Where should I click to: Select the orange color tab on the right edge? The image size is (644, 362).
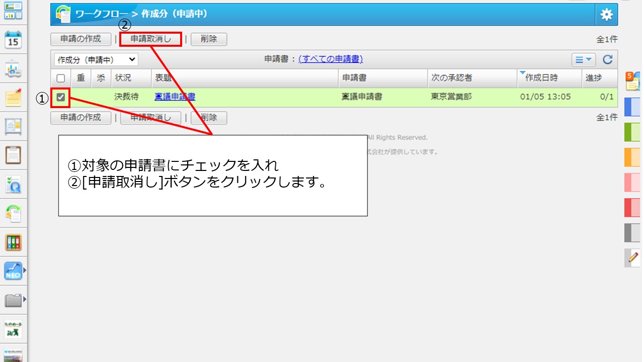click(632, 157)
